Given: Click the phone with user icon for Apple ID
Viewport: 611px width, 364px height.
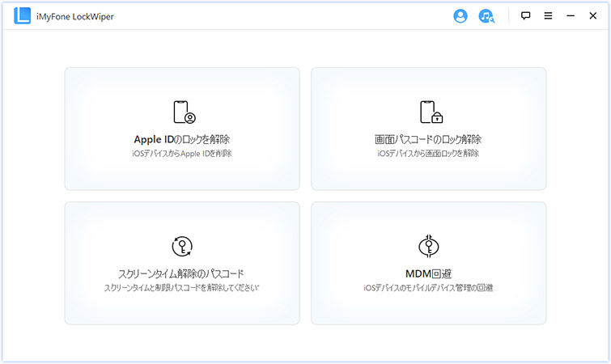Looking at the screenshot, I should coord(185,112).
